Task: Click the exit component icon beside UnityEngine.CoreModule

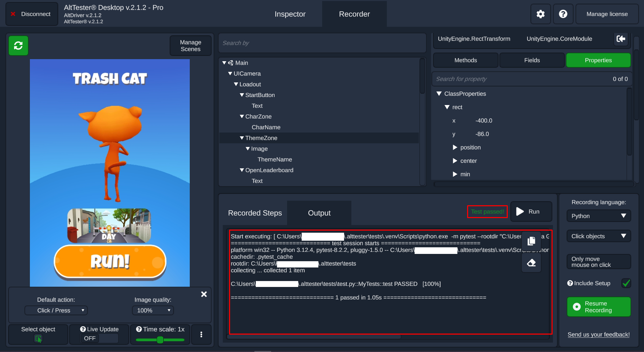Action: tap(621, 39)
